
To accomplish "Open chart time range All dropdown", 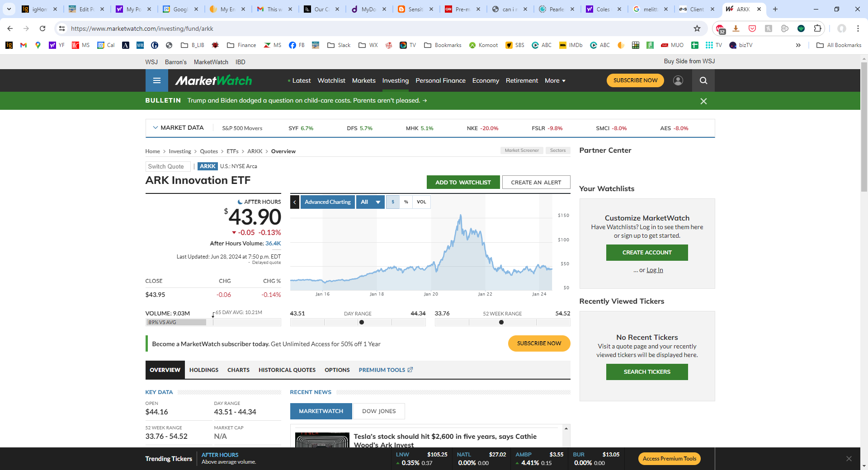I will 370,202.
